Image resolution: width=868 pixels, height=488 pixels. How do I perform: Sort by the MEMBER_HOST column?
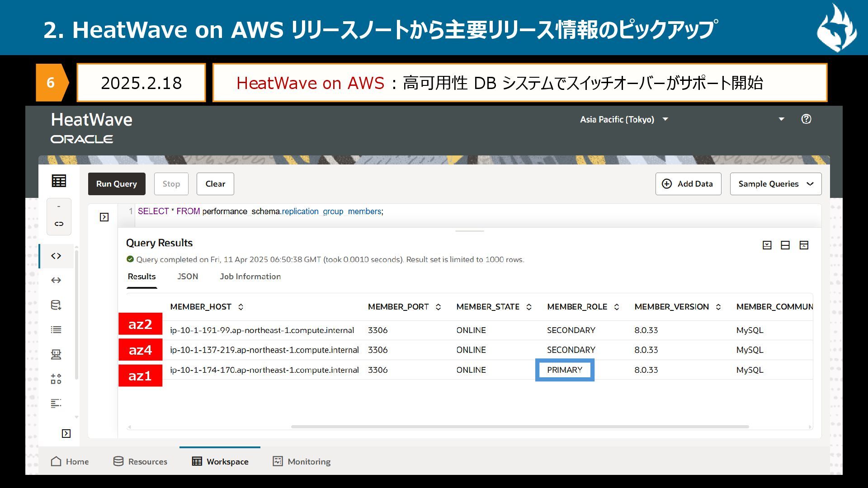[241, 307]
